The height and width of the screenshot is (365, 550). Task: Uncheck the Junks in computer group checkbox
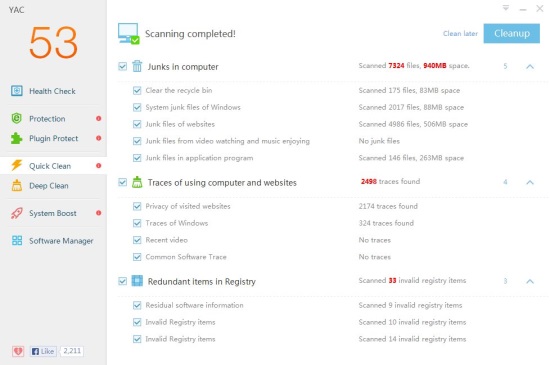(122, 66)
